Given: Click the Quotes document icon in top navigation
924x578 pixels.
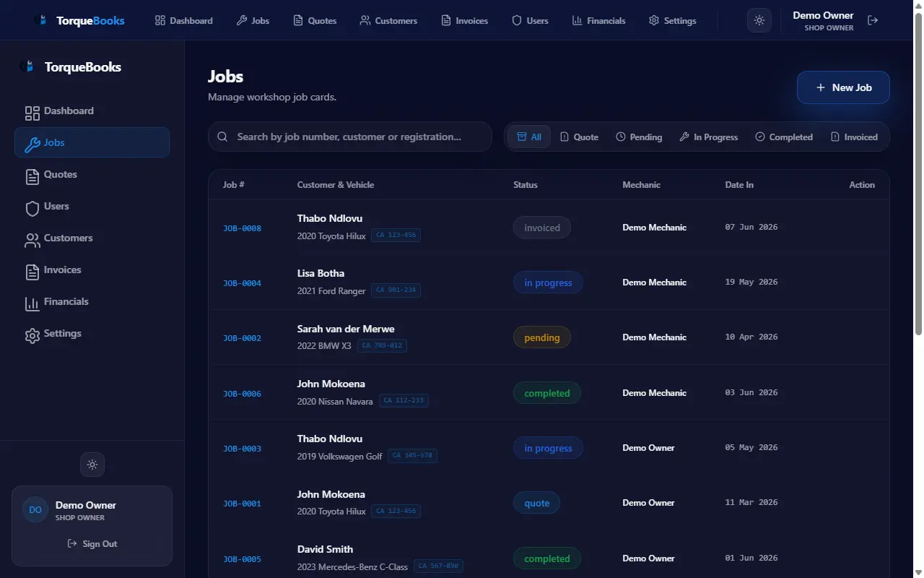Looking at the screenshot, I should coord(298,20).
